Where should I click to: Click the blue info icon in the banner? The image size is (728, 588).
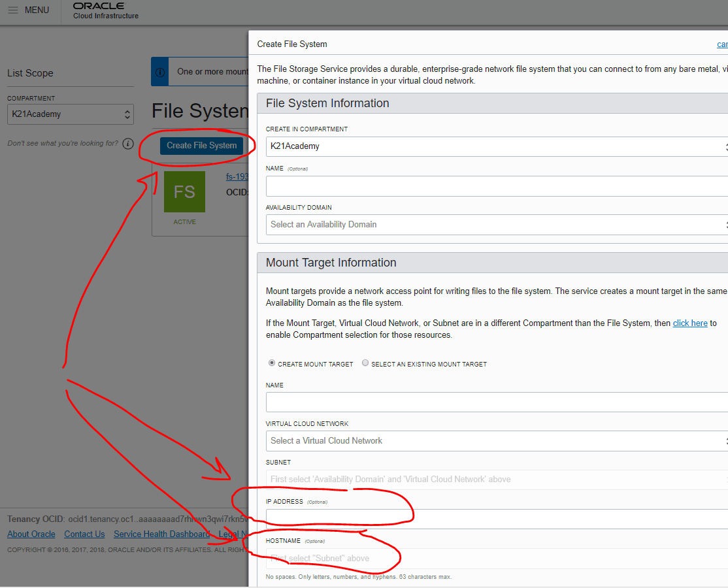point(159,72)
